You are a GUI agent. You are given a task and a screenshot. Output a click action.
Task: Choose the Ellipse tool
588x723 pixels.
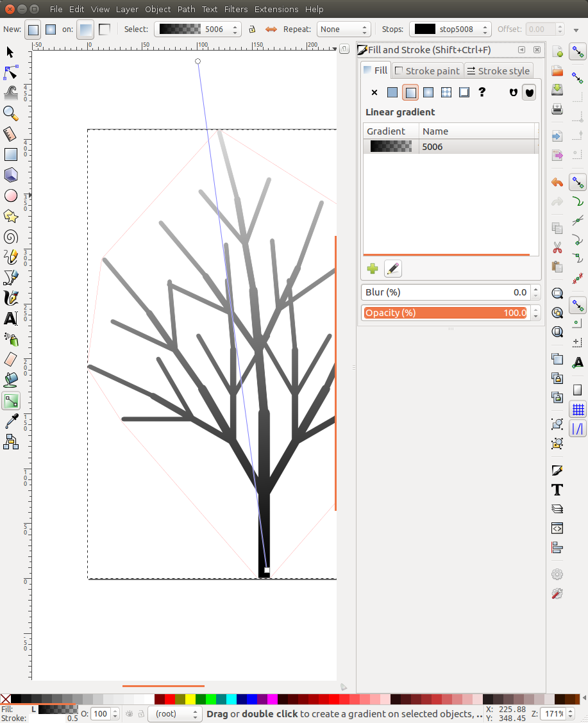point(10,195)
